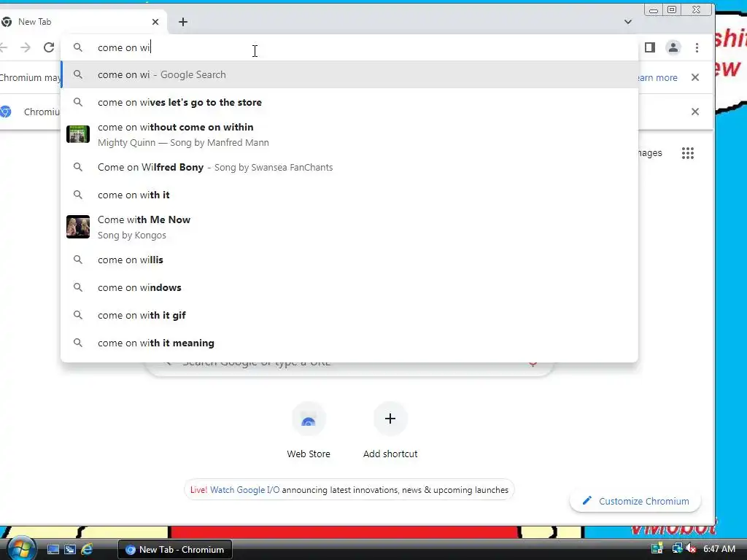
Task: Open the tab search chevron dropdown
Action: click(x=628, y=22)
